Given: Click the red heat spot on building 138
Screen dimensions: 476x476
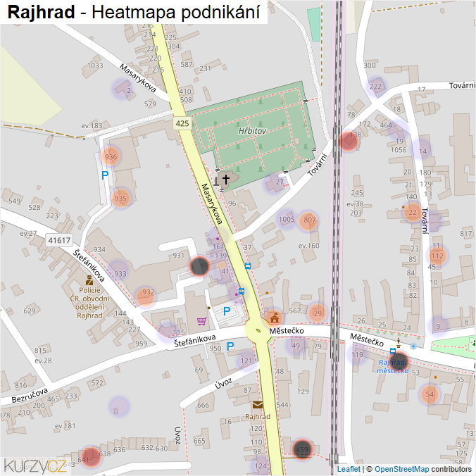Looking at the screenshot, I should pos(349,141).
